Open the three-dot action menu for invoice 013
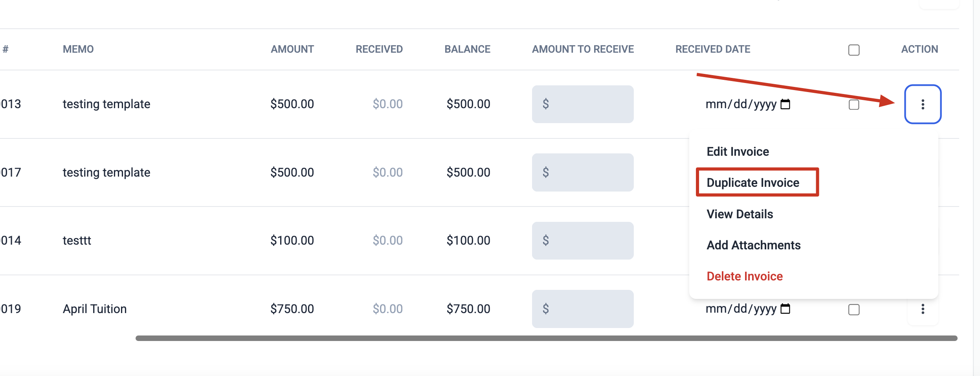 pyautogui.click(x=923, y=104)
